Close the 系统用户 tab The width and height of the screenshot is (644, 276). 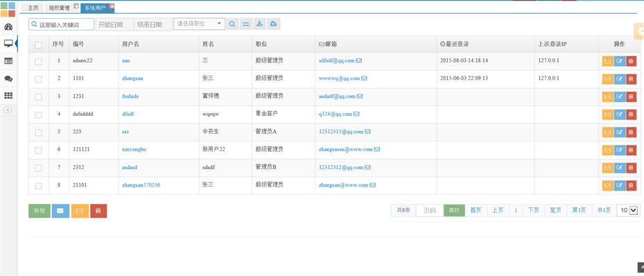coord(112,6)
